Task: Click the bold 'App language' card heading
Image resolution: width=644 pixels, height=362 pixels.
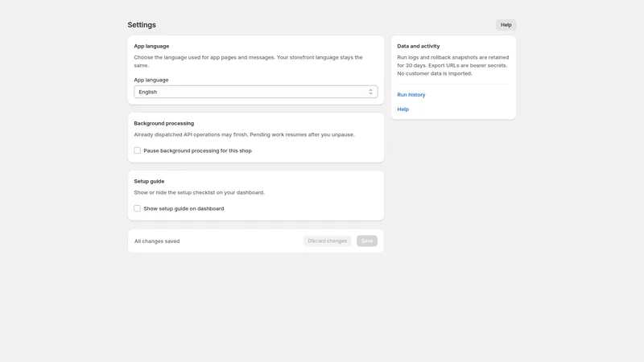Action: [x=151, y=46]
